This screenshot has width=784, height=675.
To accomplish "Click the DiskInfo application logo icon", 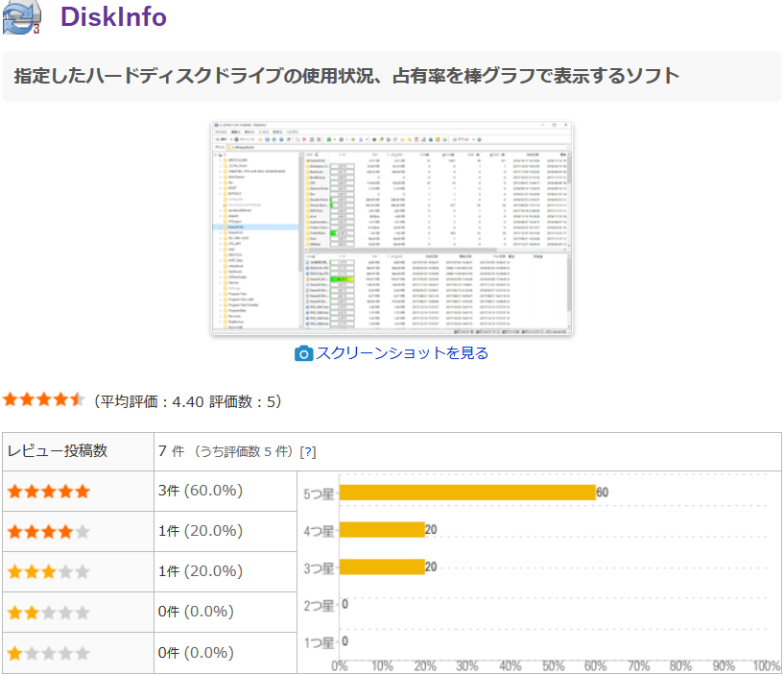I will click(x=21, y=17).
